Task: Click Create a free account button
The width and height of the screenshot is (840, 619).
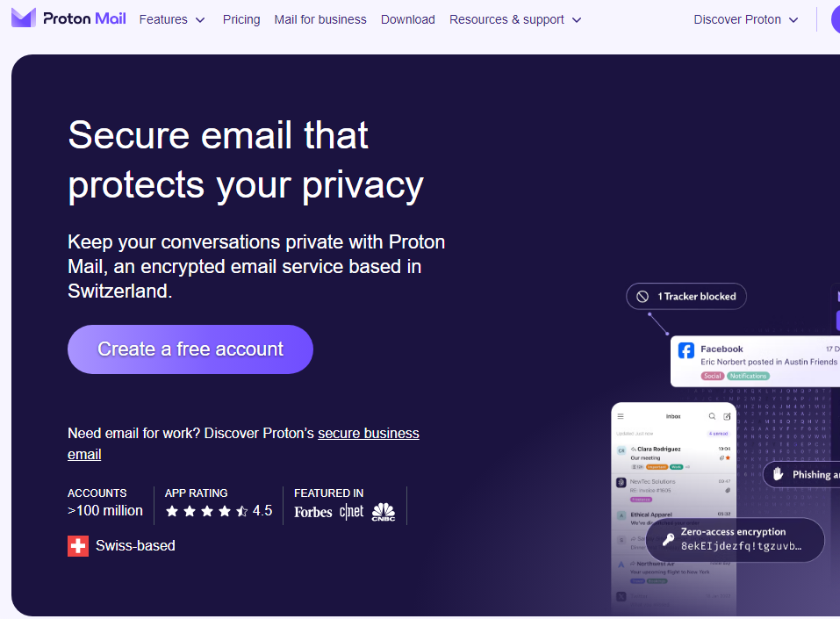Action: (190, 349)
